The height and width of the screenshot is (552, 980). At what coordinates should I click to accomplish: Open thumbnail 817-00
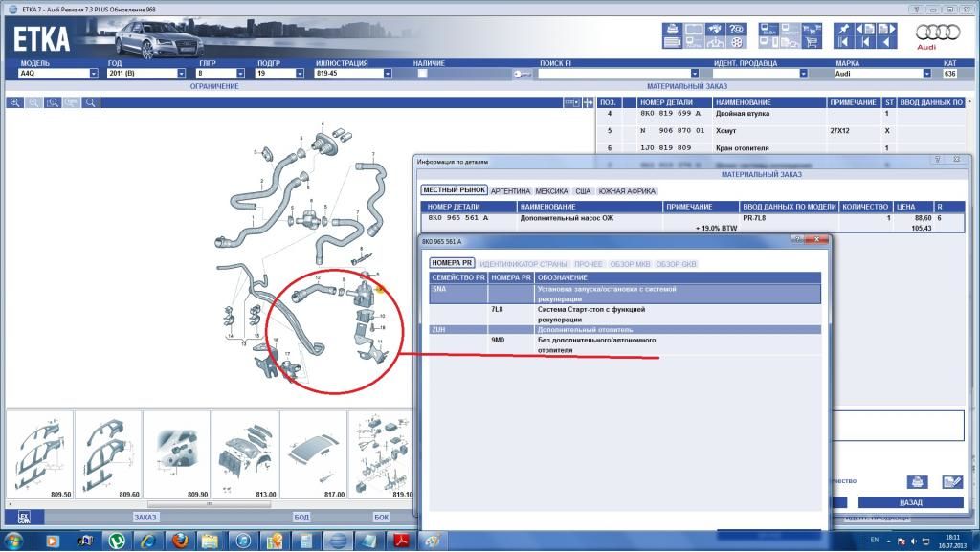pos(314,454)
